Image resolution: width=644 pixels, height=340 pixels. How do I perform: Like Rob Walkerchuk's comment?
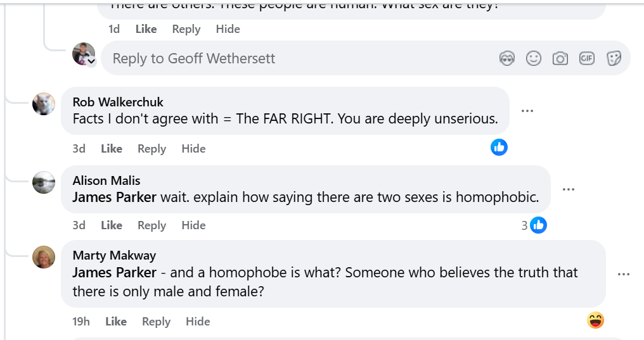pos(112,149)
